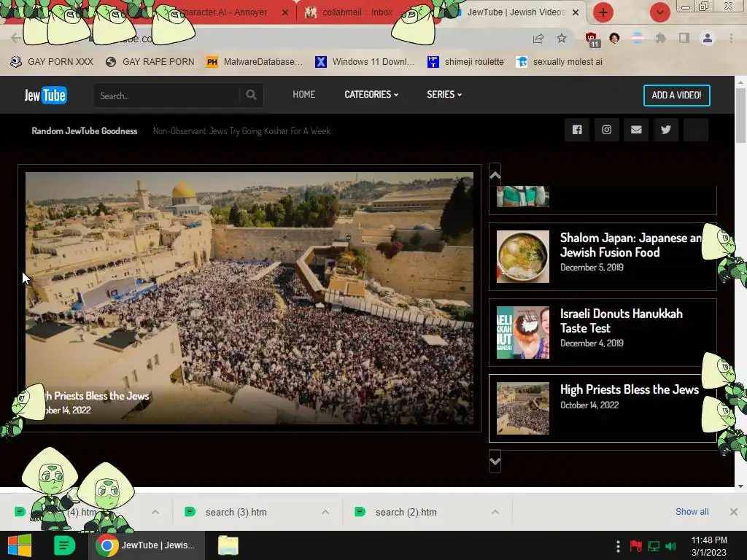Close the downloads bar

coord(734,512)
